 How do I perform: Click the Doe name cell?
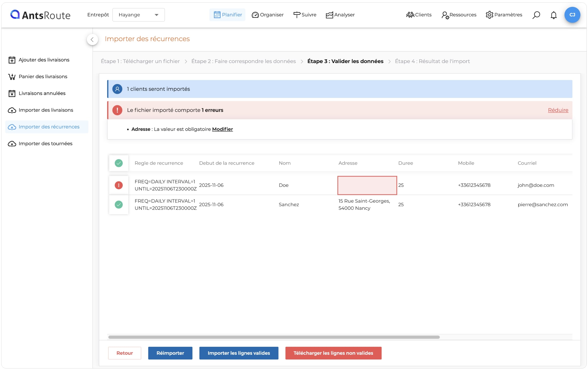[284, 185]
